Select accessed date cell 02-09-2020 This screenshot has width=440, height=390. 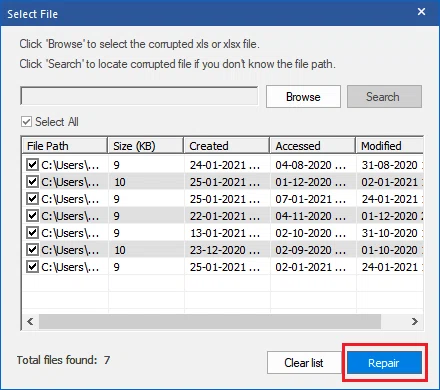point(311,250)
